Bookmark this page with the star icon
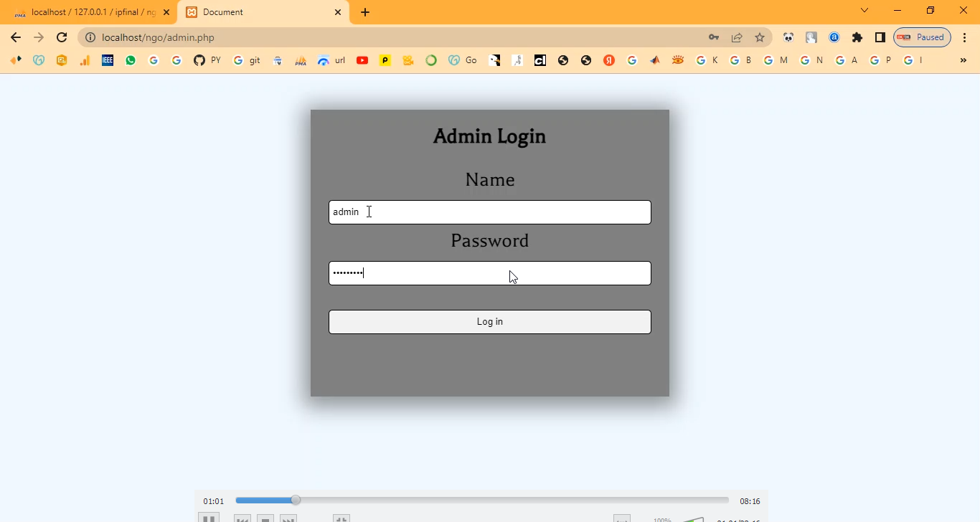Image resolution: width=980 pixels, height=522 pixels. (x=760, y=37)
